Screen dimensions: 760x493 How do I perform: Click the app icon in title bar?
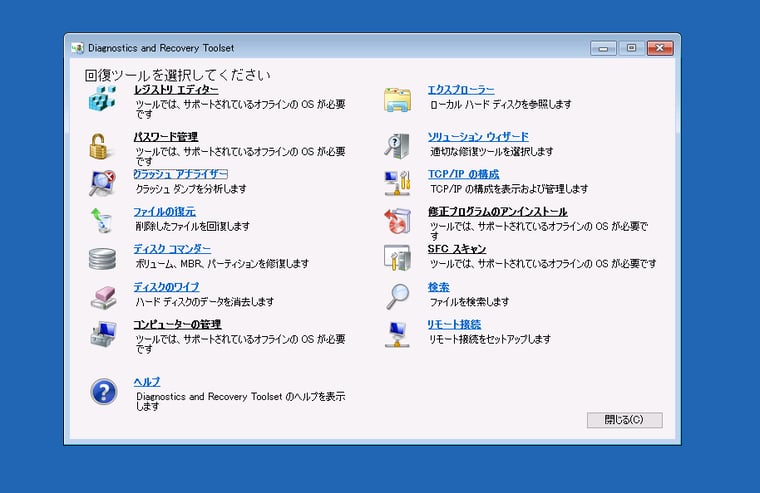[x=77, y=48]
